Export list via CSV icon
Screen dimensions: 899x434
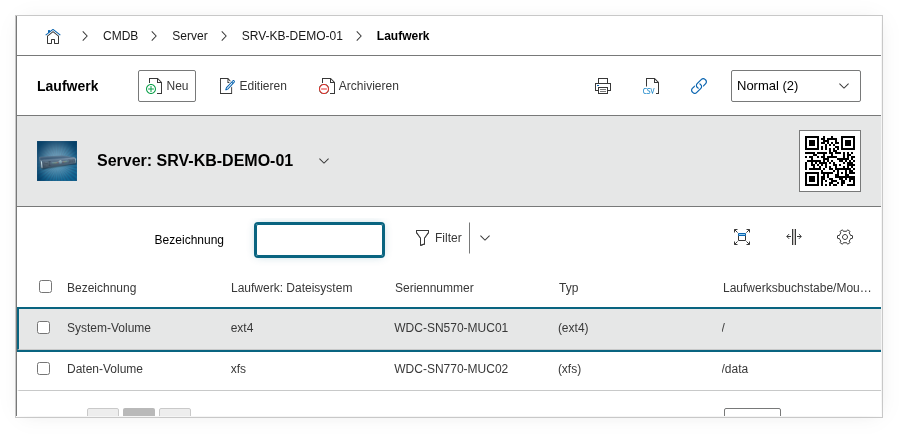click(x=651, y=86)
